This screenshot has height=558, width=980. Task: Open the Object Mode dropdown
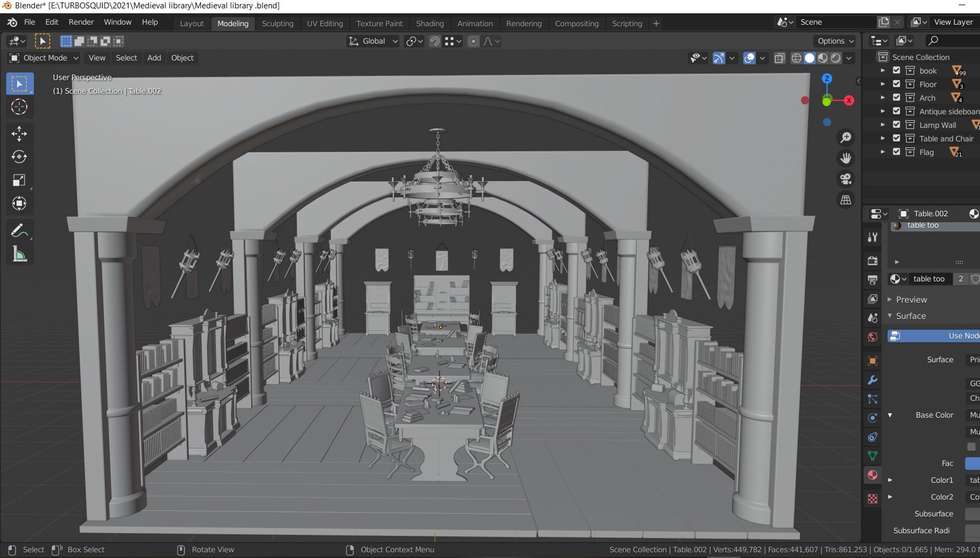click(44, 58)
